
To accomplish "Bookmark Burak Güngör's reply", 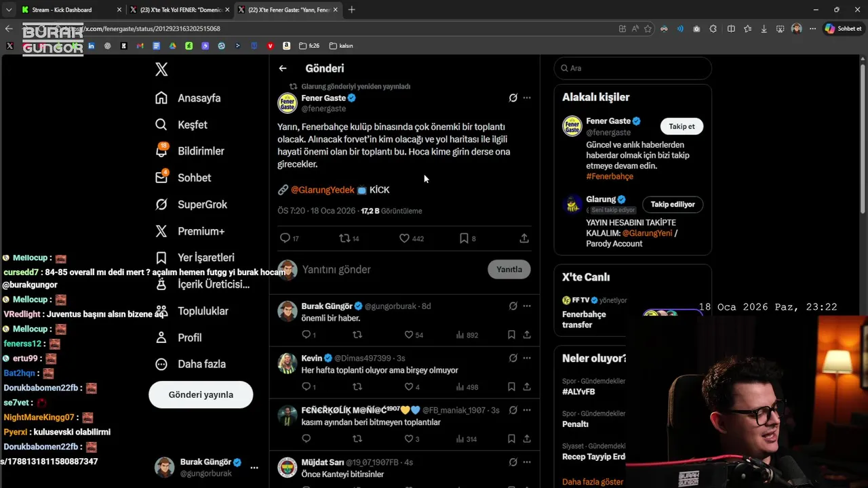I will tap(511, 335).
